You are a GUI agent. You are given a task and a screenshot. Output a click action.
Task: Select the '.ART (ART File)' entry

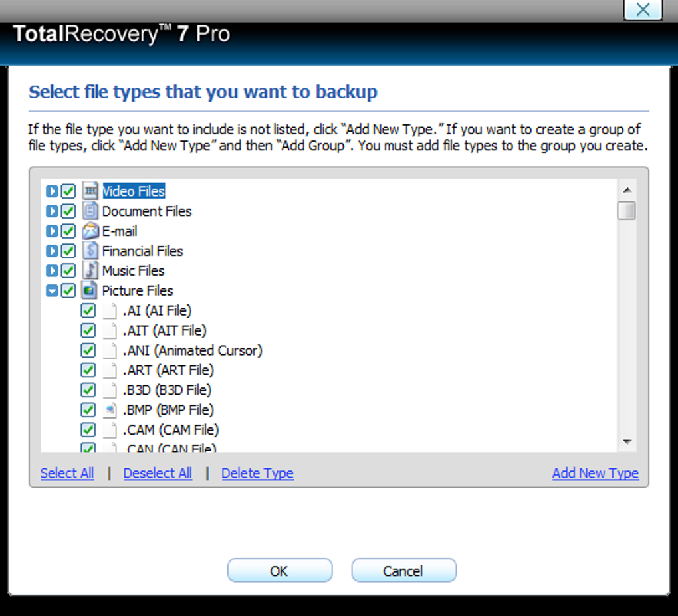point(169,370)
